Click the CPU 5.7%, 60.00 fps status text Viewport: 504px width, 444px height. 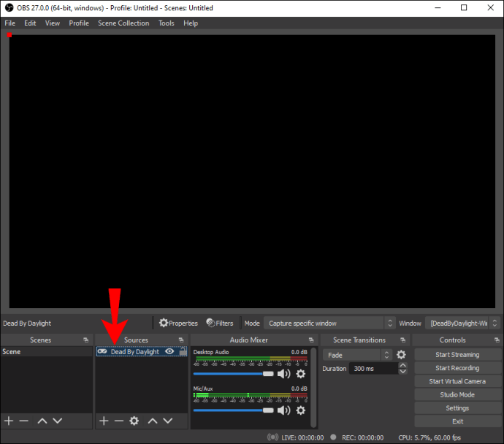[x=429, y=437]
